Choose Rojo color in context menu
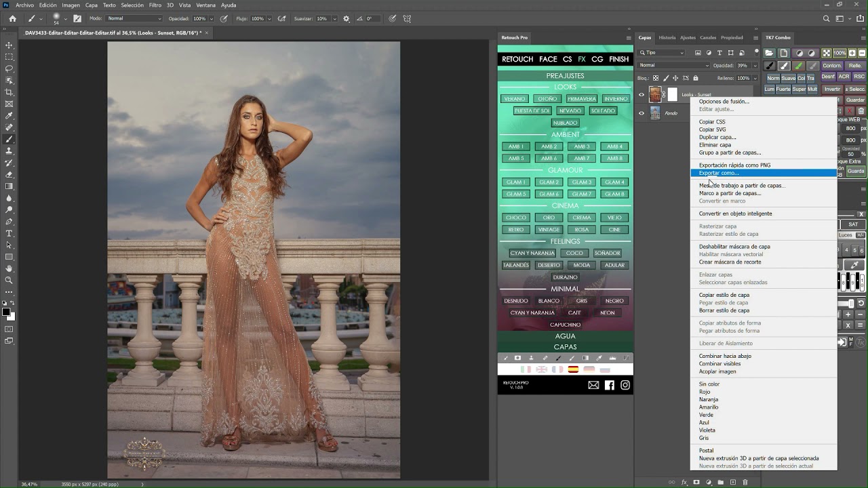868x488 pixels. [764, 392]
